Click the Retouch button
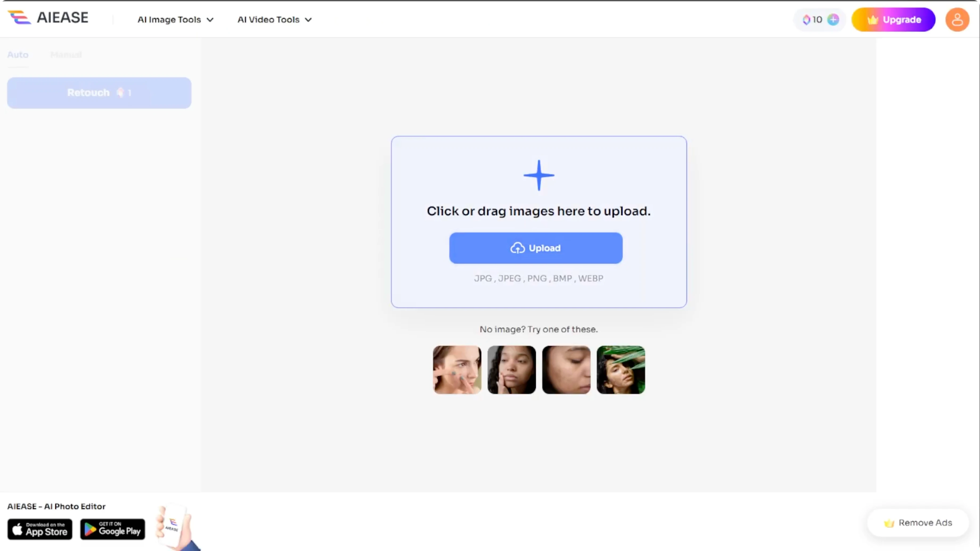This screenshot has height=551, width=980. 99,93
